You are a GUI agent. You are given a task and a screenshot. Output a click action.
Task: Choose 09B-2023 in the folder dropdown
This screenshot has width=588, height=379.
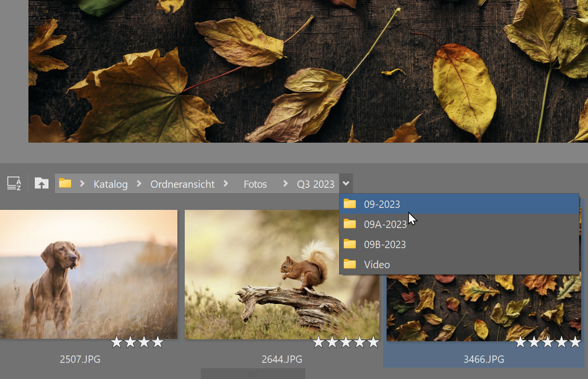point(385,244)
